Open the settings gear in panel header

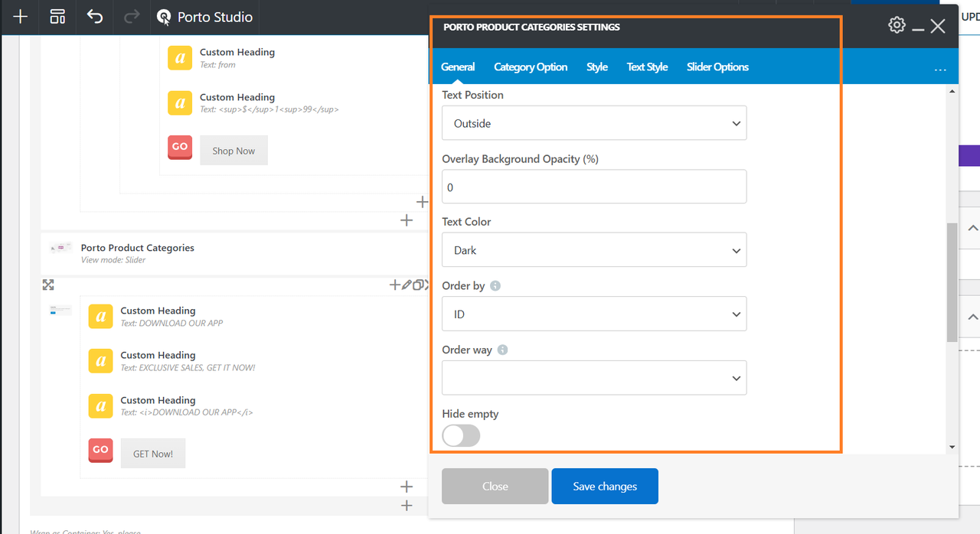coord(897,25)
